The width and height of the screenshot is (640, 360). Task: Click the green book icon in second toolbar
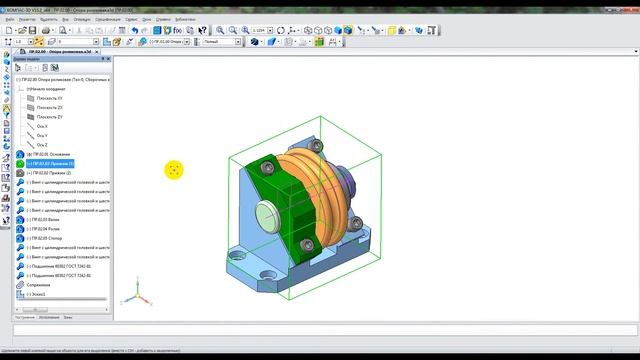pyautogui.click(x=319, y=42)
